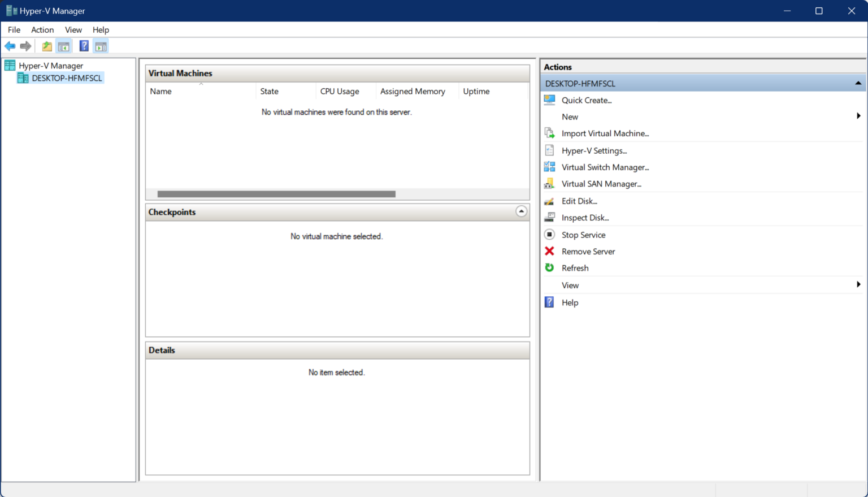Open Hyper-V Settings

click(x=594, y=150)
